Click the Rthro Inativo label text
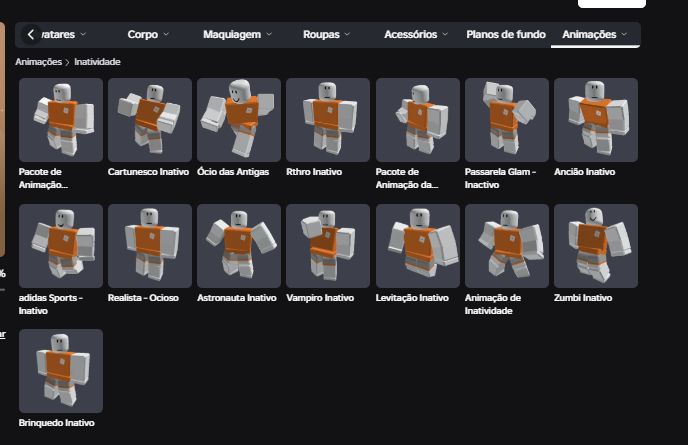Viewport: 688px width, 445px height. click(314, 172)
